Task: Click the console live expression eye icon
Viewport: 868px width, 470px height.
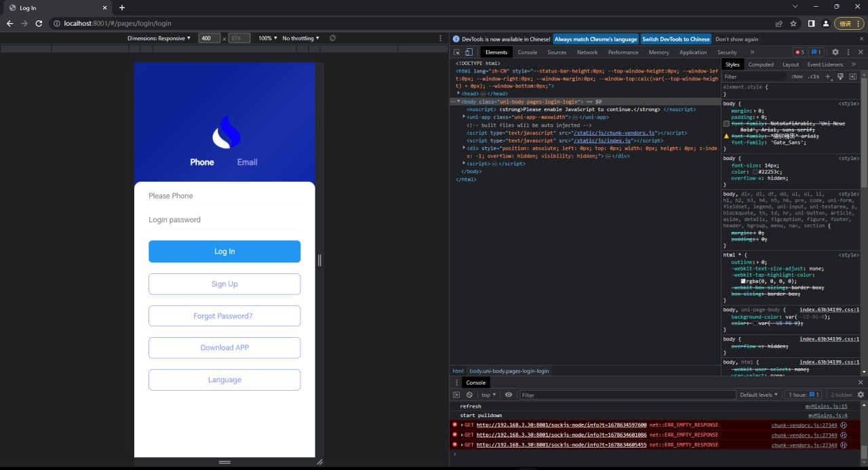Action: tap(509, 395)
